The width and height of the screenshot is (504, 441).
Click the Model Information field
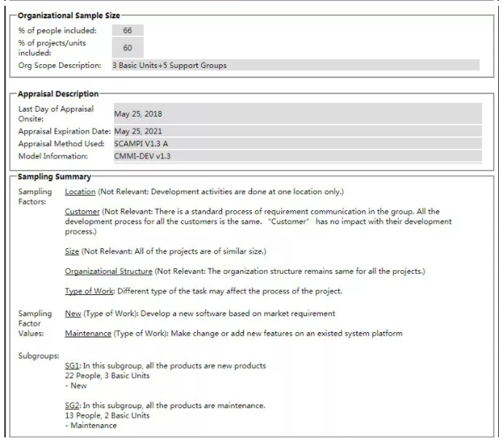pos(297,156)
